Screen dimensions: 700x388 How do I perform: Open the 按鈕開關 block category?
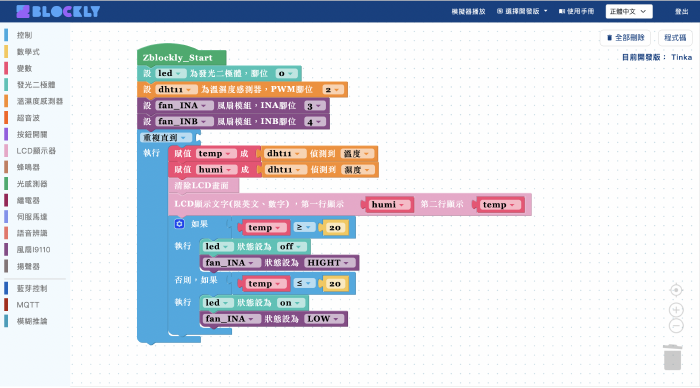point(32,134)
